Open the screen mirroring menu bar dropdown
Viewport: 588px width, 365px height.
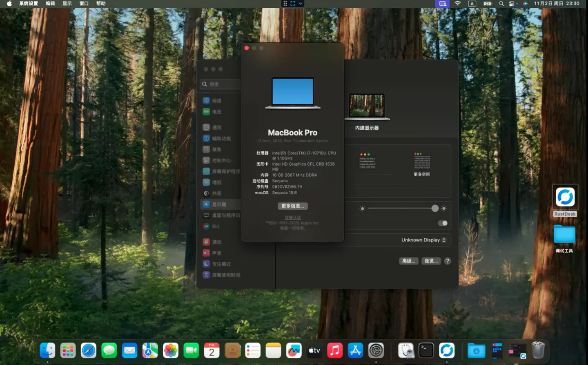coord(442,4)
